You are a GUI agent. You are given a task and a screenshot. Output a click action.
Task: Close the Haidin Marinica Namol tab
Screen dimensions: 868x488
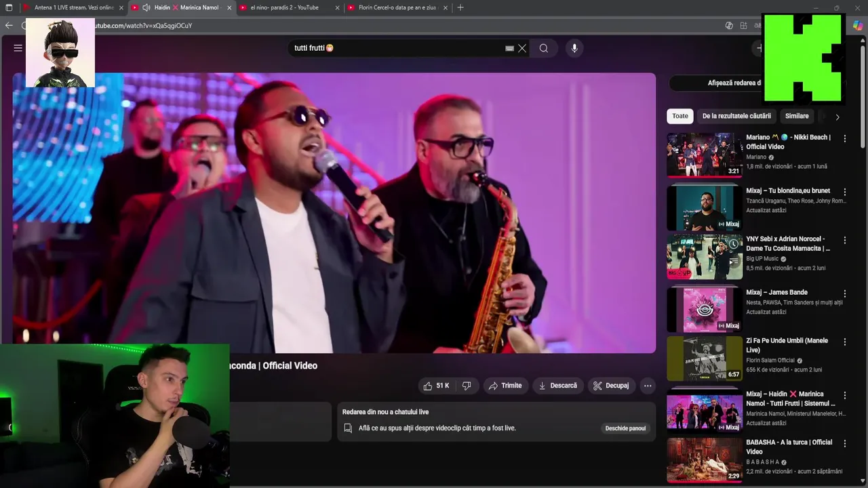click(229, 7)
